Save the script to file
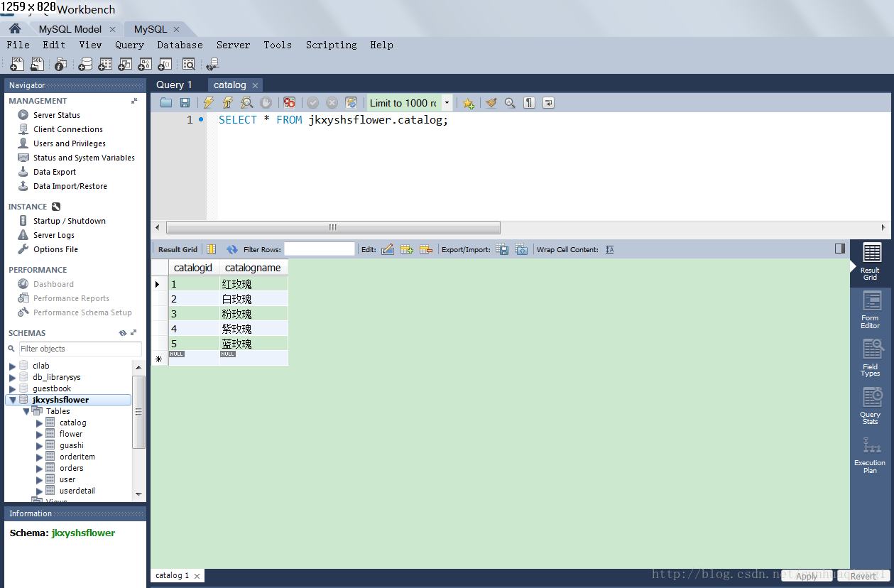The width and height of the screenshot is (894, 588). (185, 103)
